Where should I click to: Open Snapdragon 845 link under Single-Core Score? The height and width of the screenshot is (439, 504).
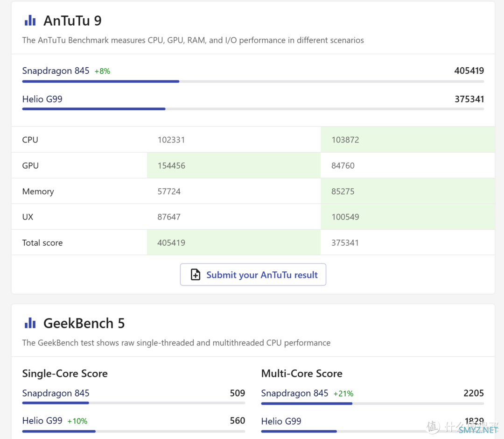point(56,393)
